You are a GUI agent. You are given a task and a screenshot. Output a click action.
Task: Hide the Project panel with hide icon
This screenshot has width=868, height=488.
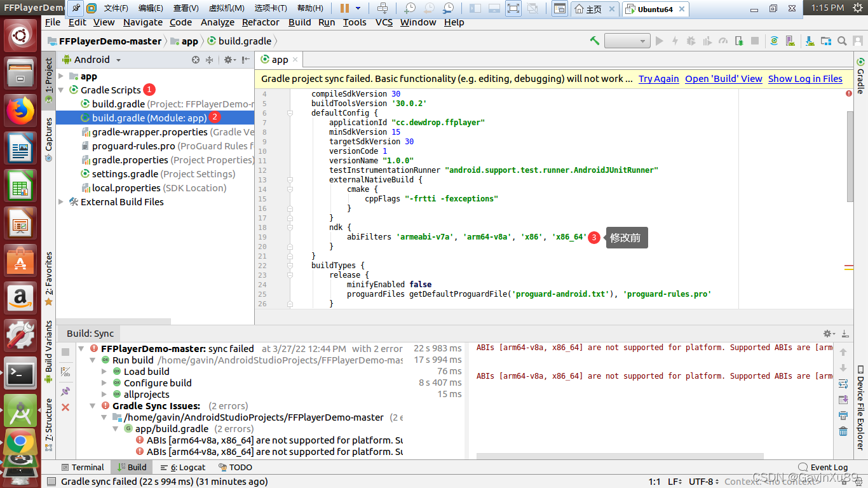246,60
